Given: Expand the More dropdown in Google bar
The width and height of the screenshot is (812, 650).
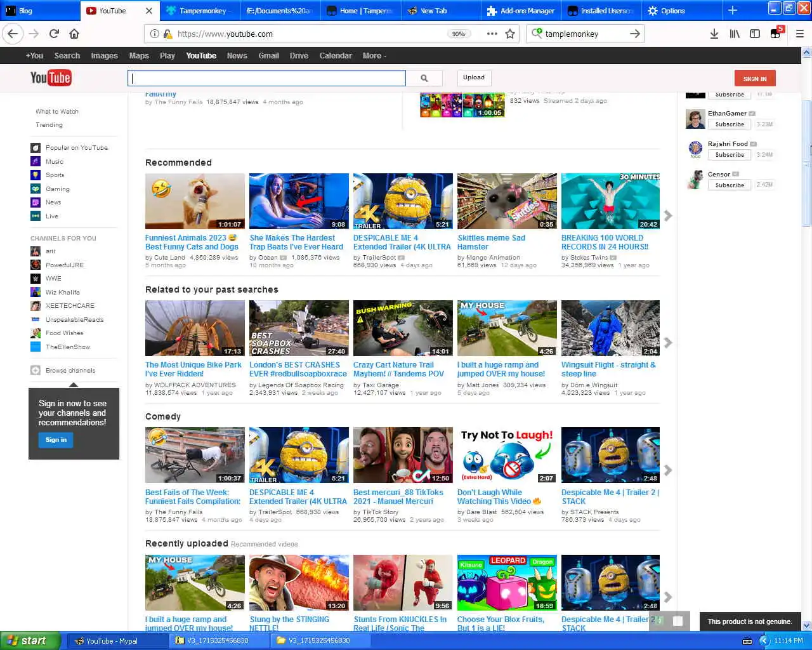Looking at the screenshot, I should [x=374, y=56].
